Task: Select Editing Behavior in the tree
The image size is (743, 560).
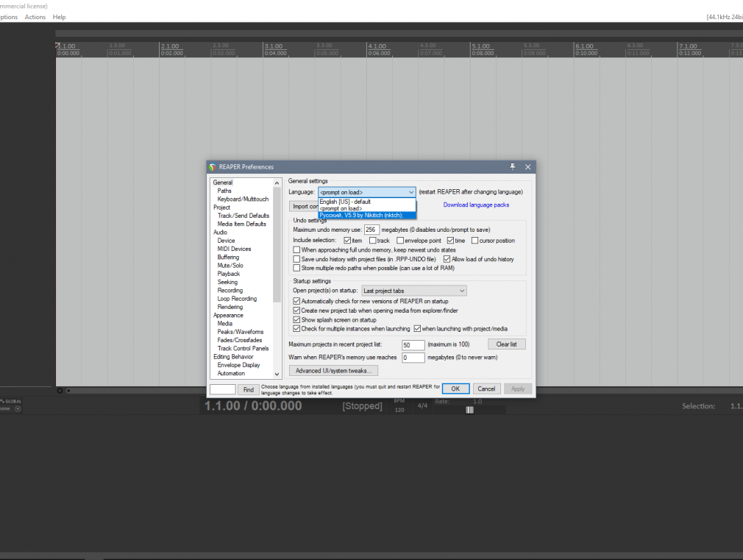Action: point(233,357)
